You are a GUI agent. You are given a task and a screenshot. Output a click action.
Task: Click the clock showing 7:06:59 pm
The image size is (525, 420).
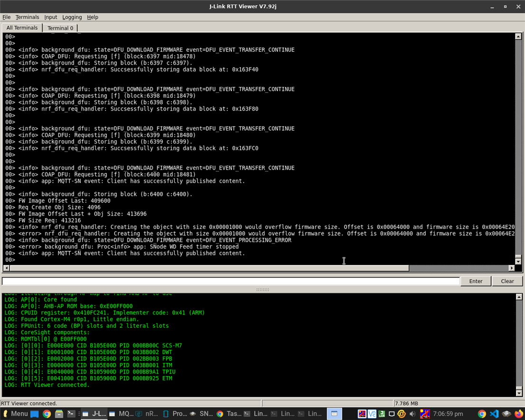pyautogui.click(x=448, y=414)
